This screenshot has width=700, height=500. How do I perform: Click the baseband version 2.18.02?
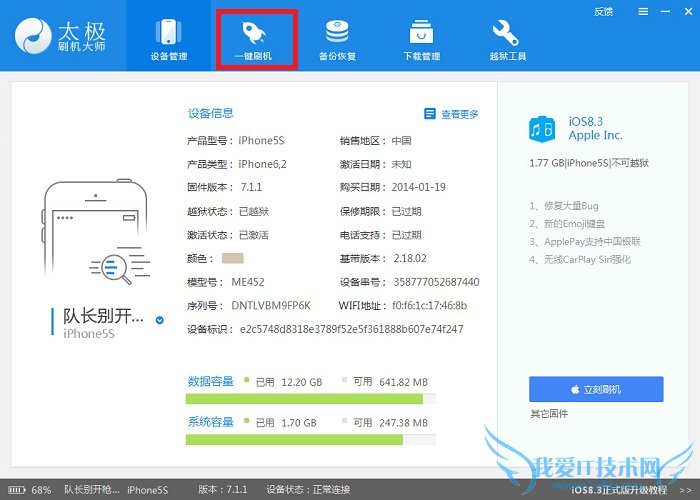point(410,258)
